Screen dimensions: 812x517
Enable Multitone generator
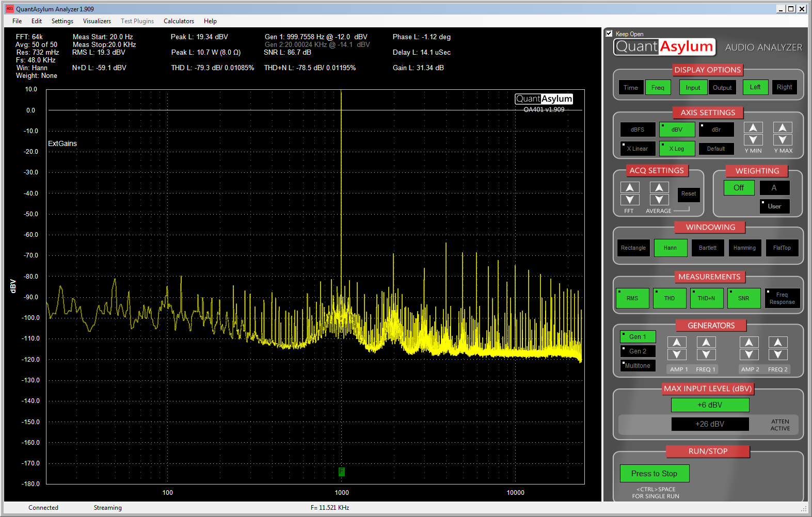638,366
